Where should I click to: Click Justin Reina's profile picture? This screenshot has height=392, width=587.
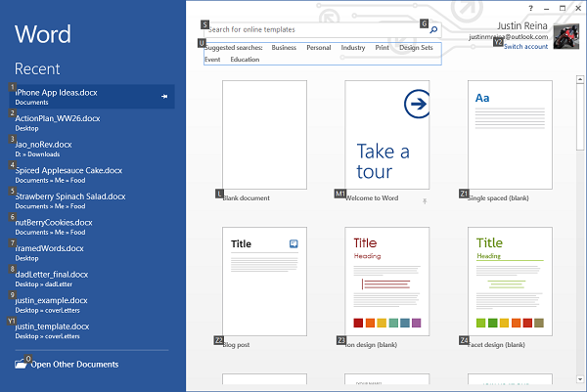pyautogui.click(x=566, y=37)
